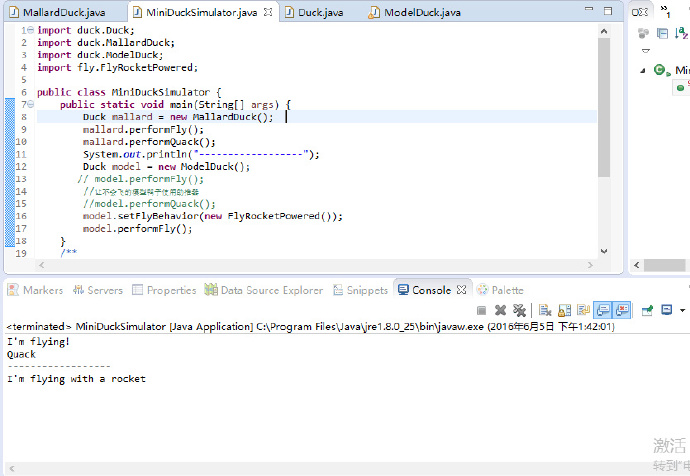Open the Snippets view tab
This screenshot has height=476, width=690.
coord(360,290)
